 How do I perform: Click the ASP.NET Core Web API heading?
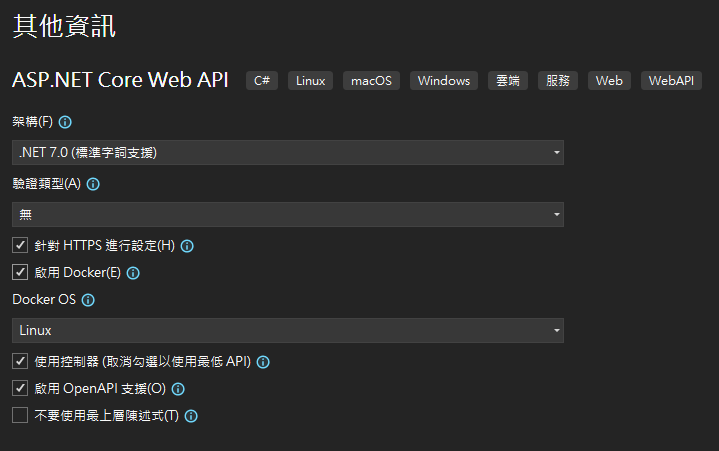point(120,80)
